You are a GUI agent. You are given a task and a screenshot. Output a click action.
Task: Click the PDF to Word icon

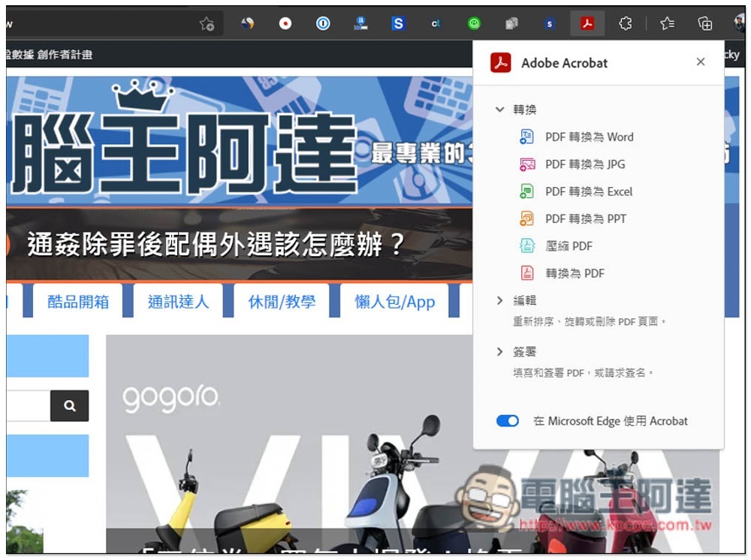[x=527, y=137]
